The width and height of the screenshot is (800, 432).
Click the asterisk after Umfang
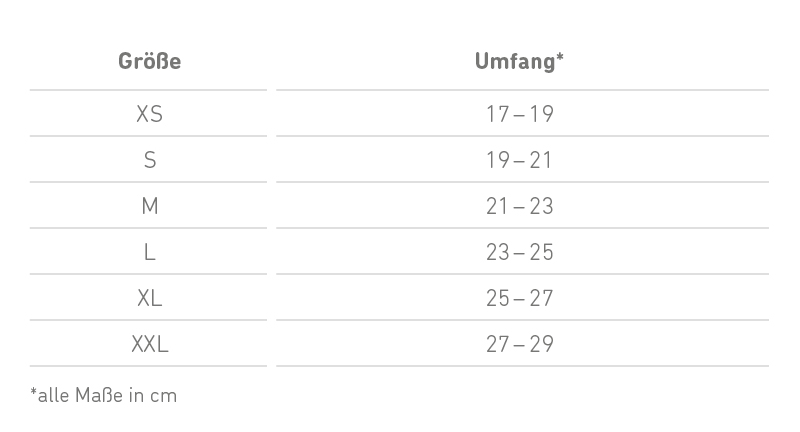click(560, 57)
